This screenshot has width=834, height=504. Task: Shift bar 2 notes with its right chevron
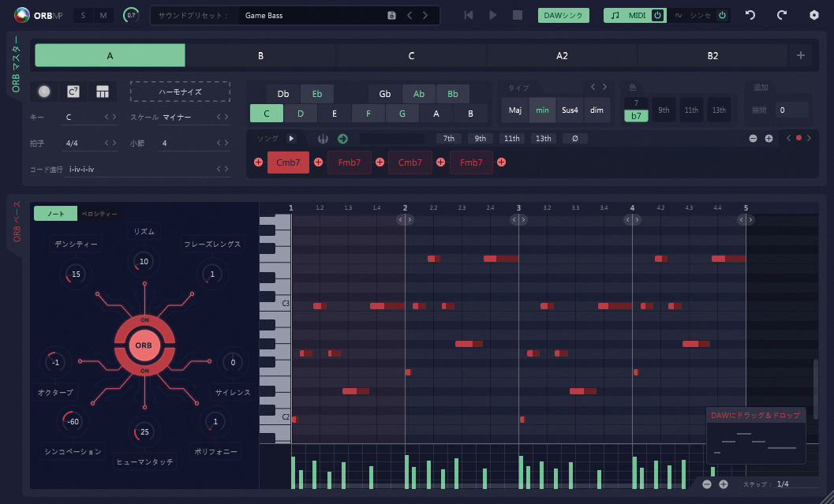(410, 219)
